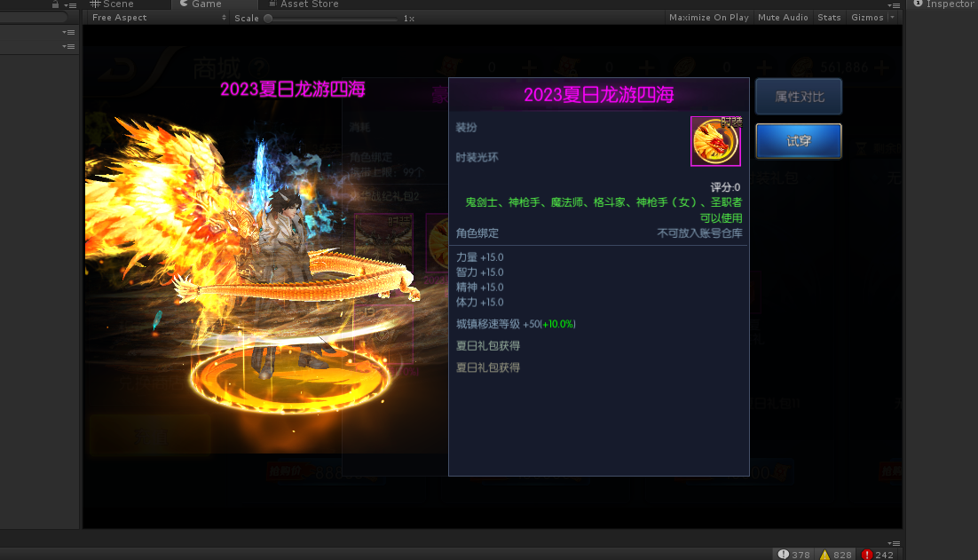The height and width of the screenshot is (560, 978).
Task: Click the dragon fashion item thumbnail 时装光环
Action: coord(715,141)
